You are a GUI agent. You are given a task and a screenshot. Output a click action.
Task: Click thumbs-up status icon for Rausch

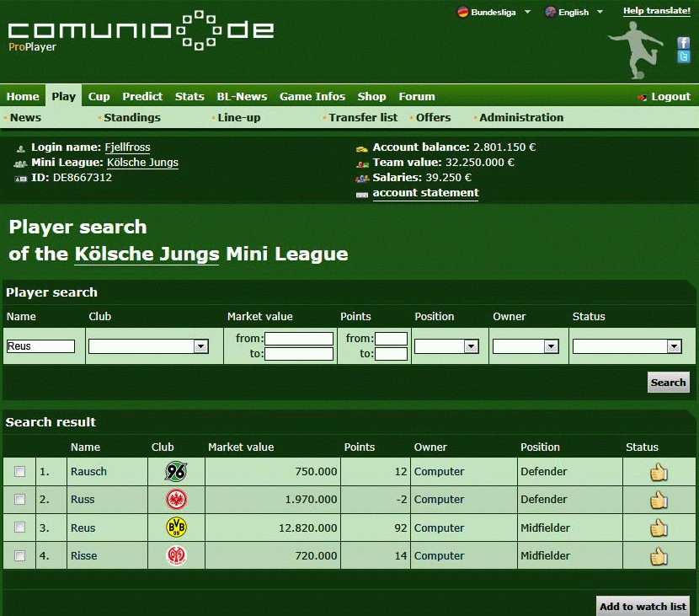point(659,472)
